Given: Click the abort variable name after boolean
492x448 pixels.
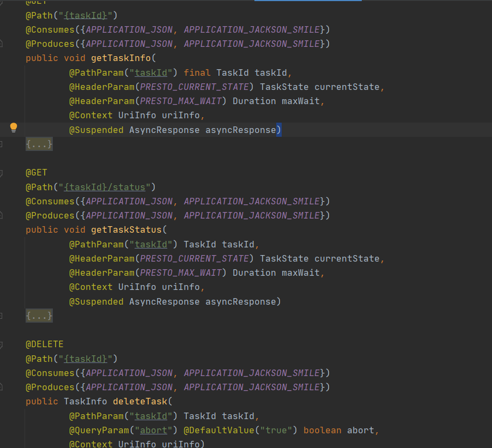Looking at the screenshot, I should pyautogui.click(x=360, y=431).
